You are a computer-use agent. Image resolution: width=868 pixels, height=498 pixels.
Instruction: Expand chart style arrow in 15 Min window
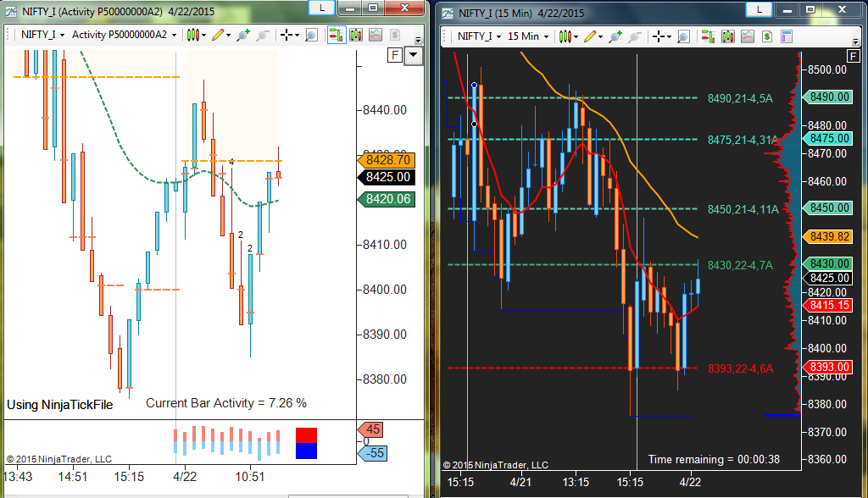click(x=576, y=37)
